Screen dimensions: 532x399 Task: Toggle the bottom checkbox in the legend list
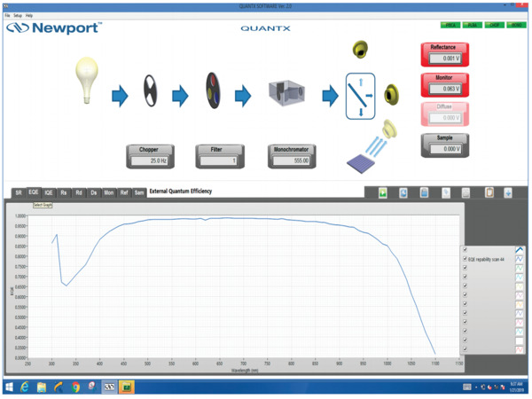point(465,350)
